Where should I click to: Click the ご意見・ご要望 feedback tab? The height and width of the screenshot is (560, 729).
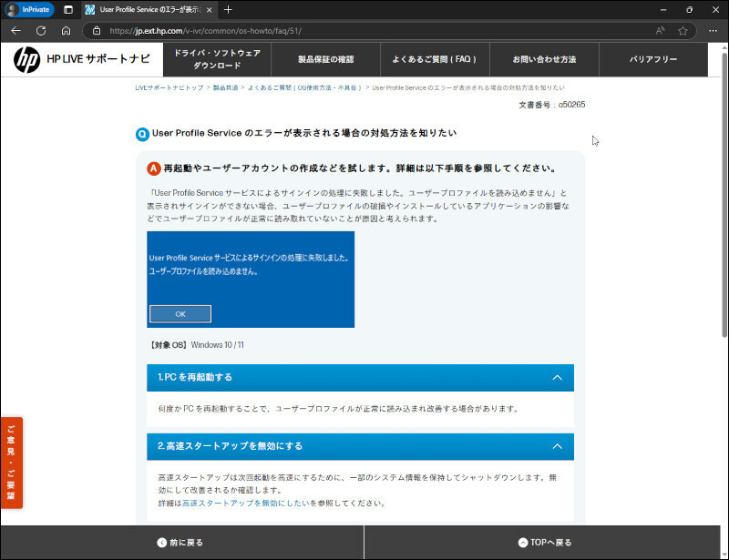11,463
